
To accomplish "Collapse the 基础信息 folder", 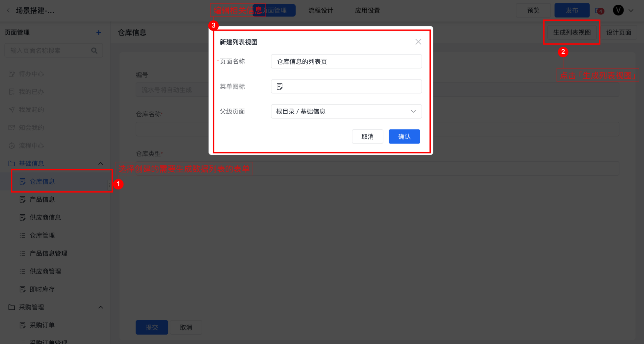I will [101, 164].
